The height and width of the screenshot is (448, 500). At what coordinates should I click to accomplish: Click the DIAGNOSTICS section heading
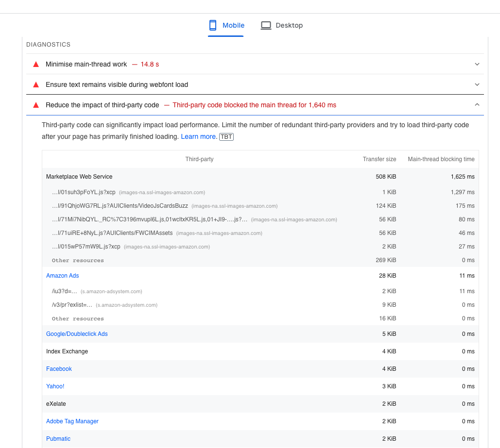[x=49, y=45]
